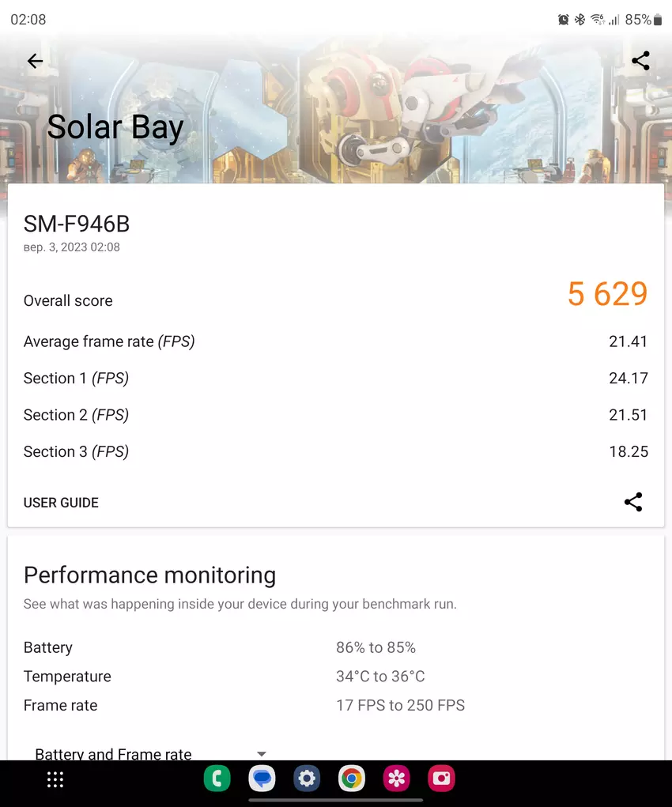672x807 pixels.
Task: Tap the battery indicator in status bar
Action: 658,20
